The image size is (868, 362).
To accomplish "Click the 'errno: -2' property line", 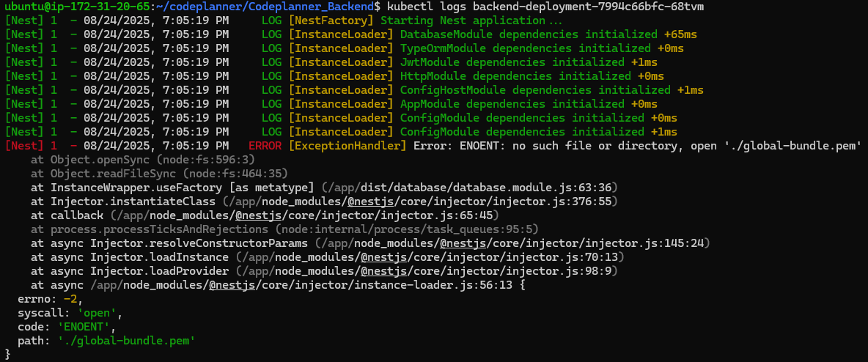I will click(x=50, y=299).
